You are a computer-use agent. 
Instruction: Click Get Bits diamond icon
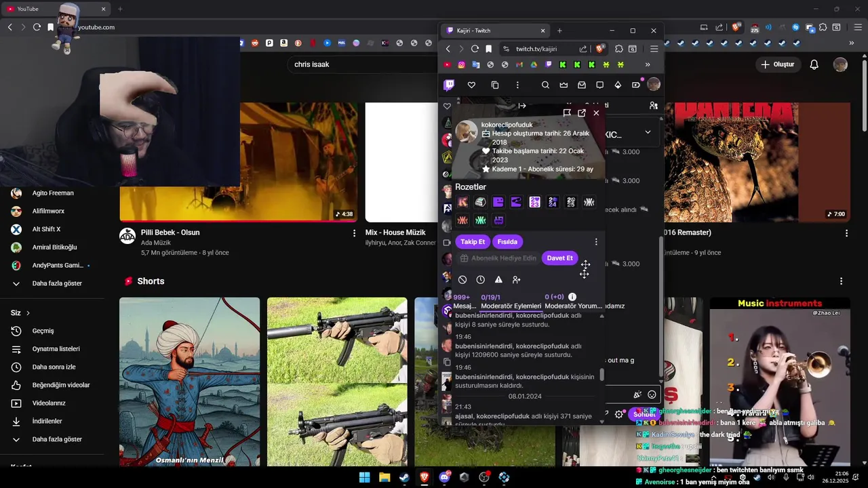618,85
